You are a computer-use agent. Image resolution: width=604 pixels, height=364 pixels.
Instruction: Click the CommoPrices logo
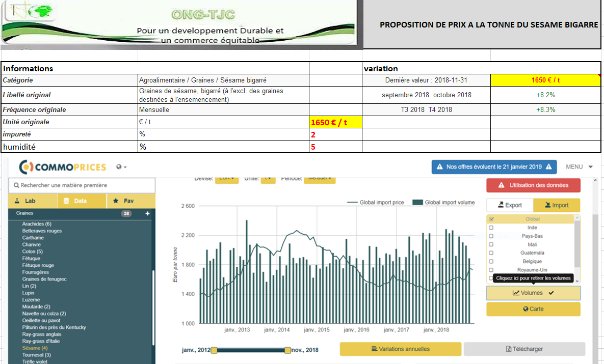click(x=62, y=167)
